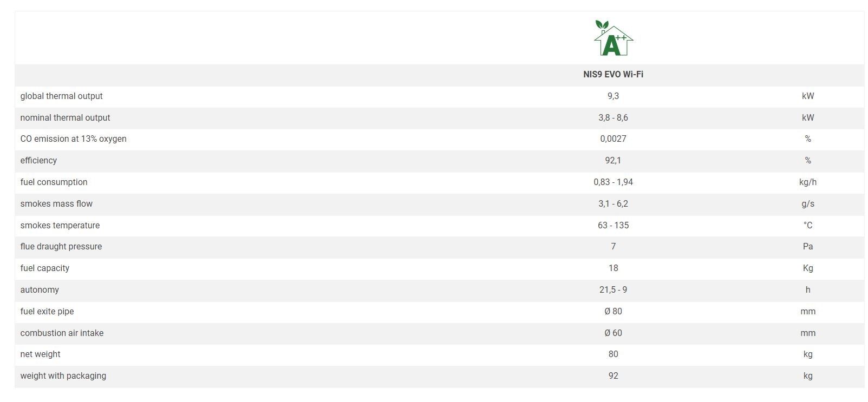Click the fuel exite pipe label
The height and width of the screenshot is (402, 868).
coord(47,312)
